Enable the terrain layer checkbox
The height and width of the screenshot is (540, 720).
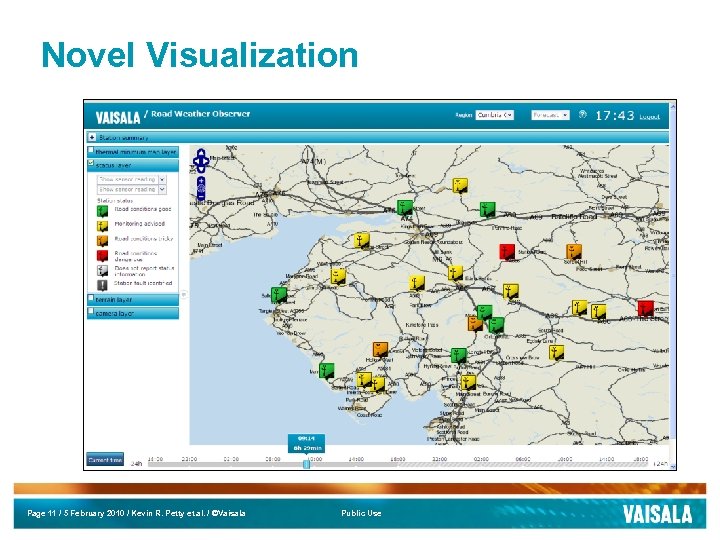tap(91, 298)
